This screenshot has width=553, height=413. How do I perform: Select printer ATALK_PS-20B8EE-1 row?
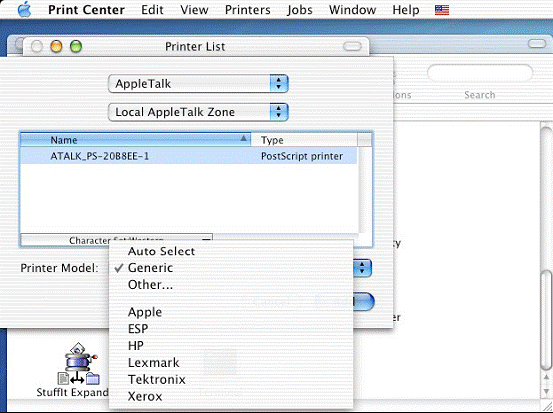(189, 156)
